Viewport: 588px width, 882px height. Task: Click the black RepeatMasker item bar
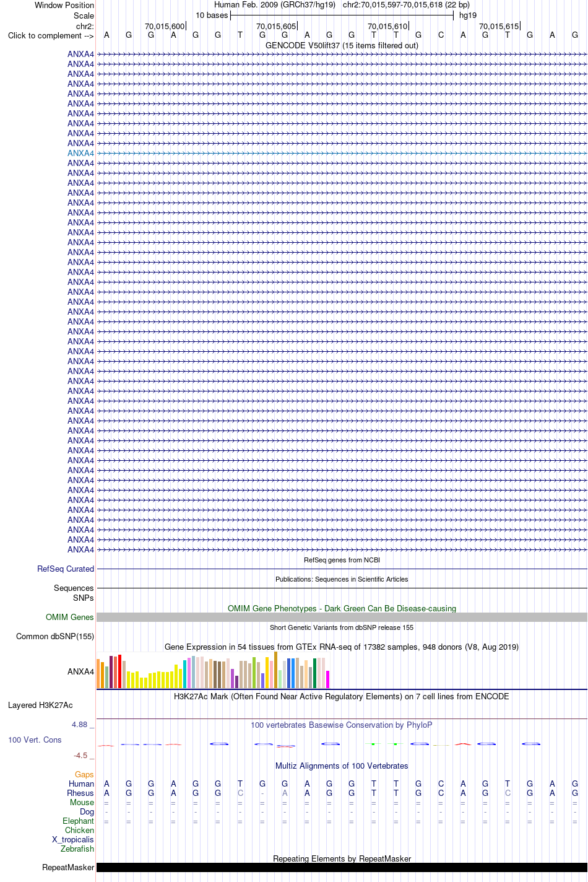(x=342, y=867)
